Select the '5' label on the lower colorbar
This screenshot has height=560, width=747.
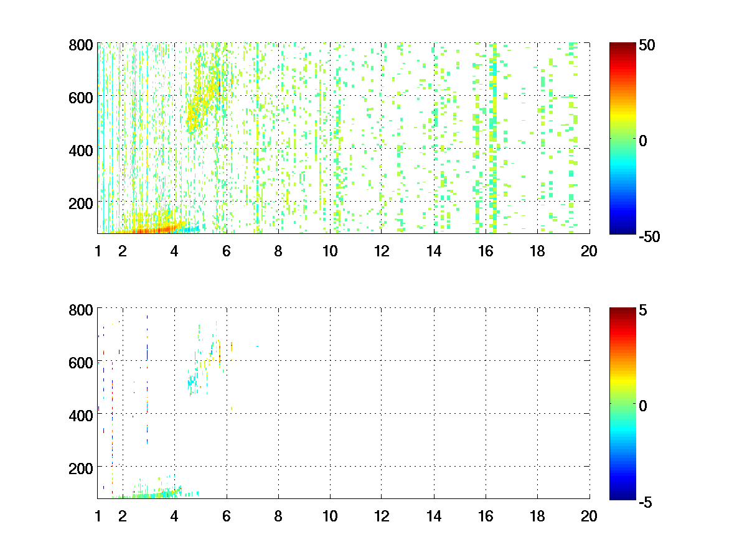pyautogui.click(x=644, y=310)
